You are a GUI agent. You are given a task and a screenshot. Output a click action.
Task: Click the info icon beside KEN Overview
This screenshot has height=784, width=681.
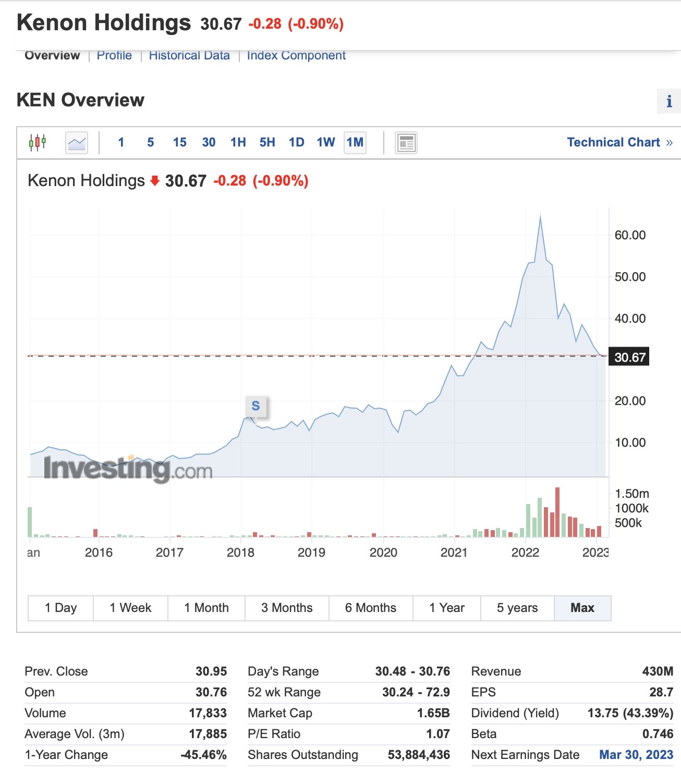coord(669,101)
